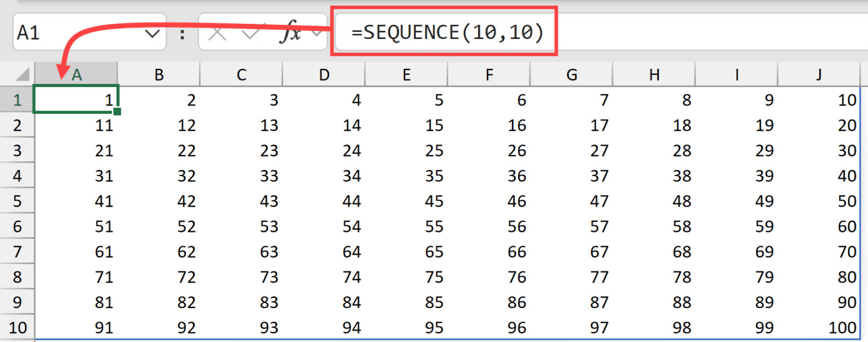This screenshot has width=868, height=342.
Task: Select row header 5
Action: tap(17, 201)
